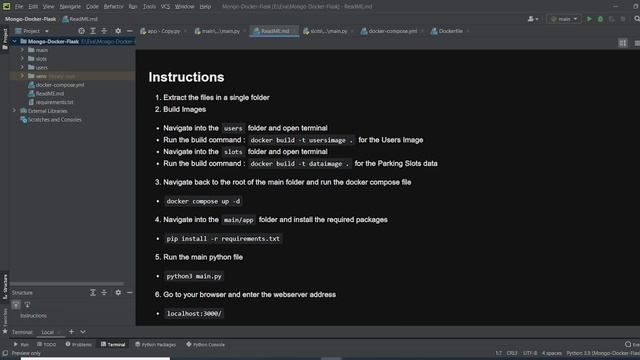Open the Run tool window button

click(x=21, y=344)
